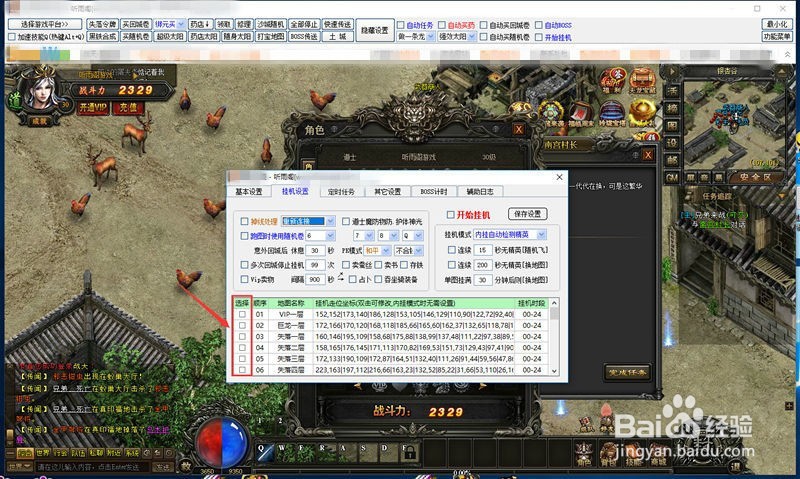Select row 01 VIP一层 checkbox
The height and width of the screenshot is (479, 800).
242,314
